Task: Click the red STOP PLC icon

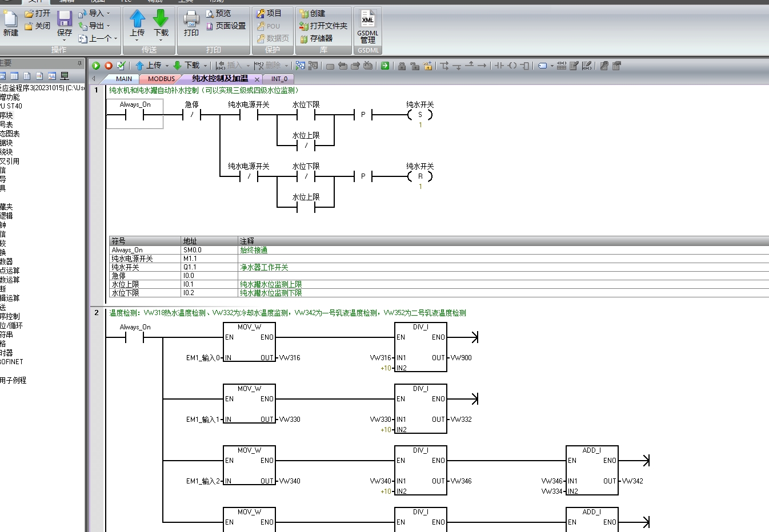Action: pyautogui.click(x=109, y=66)
